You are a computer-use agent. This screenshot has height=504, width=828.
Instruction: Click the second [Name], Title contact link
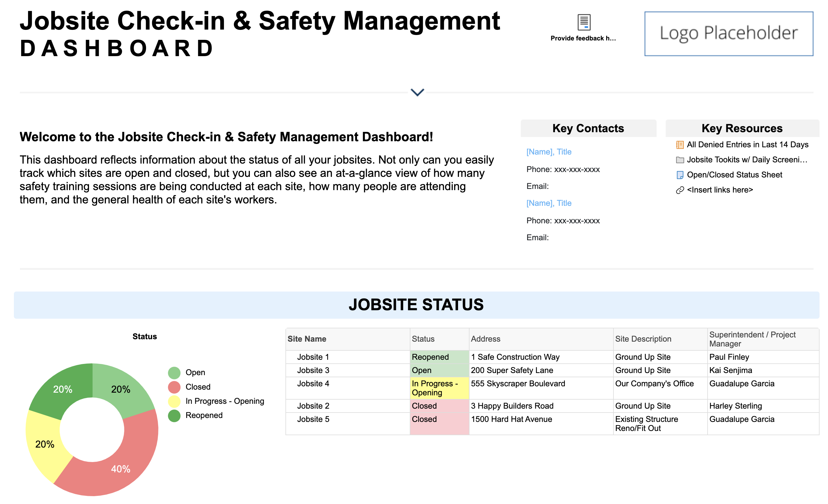(x=549, y=203)
